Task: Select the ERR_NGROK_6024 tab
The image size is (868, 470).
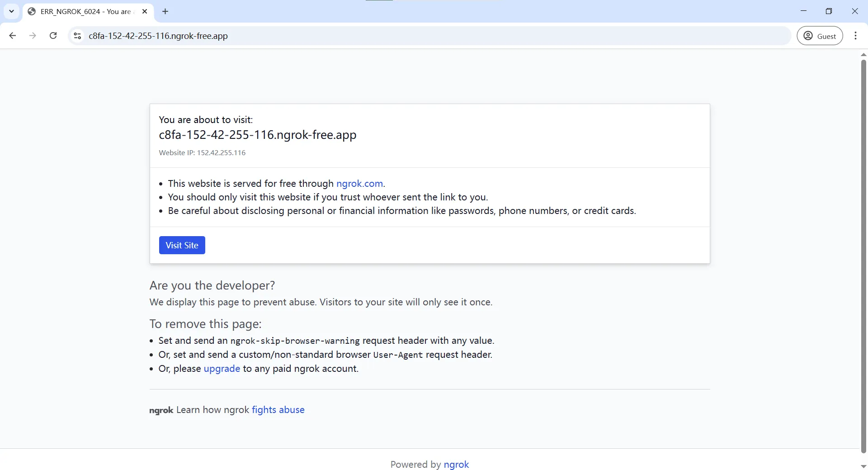Action: coord(88,12)
